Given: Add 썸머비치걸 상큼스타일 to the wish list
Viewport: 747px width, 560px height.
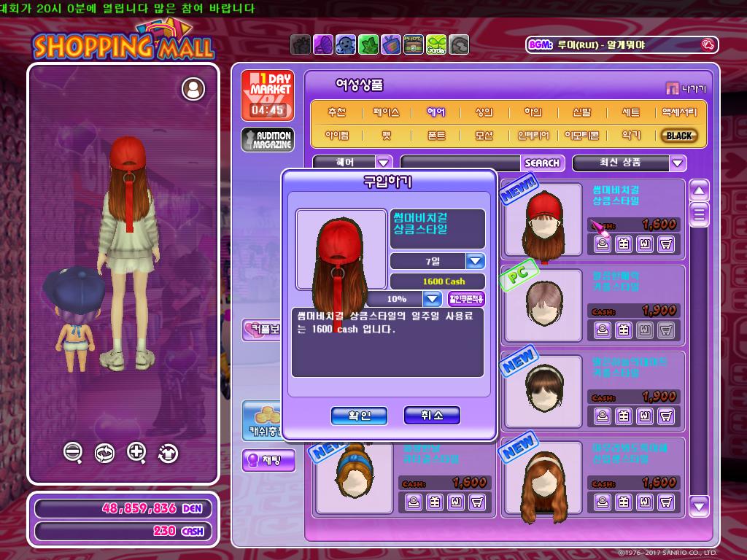Looking at the screenshot, I should [x=645, y=244].
